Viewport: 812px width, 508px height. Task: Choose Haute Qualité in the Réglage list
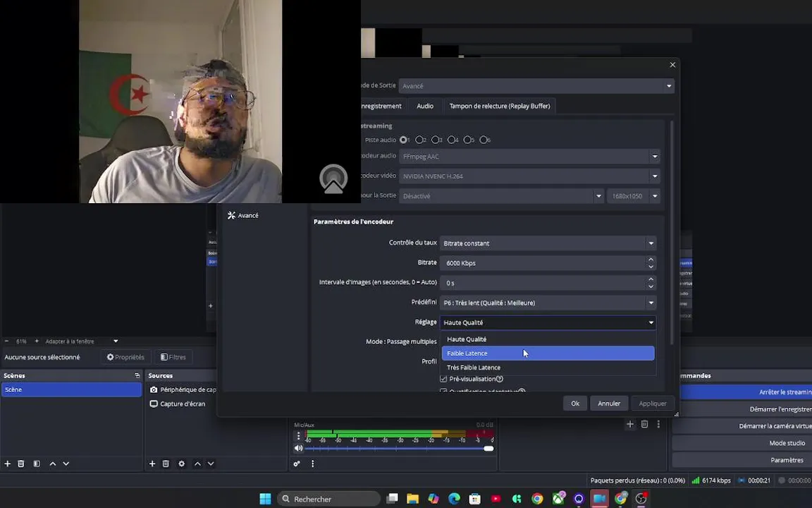548,339
